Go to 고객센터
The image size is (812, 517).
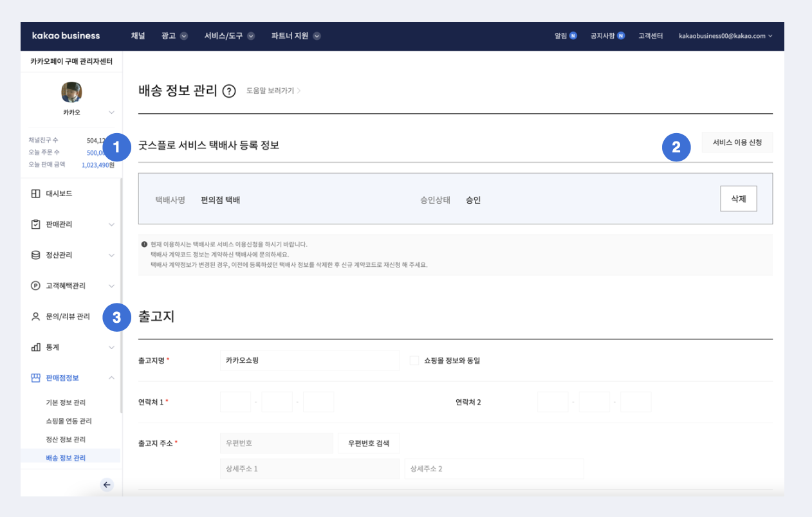651,36
